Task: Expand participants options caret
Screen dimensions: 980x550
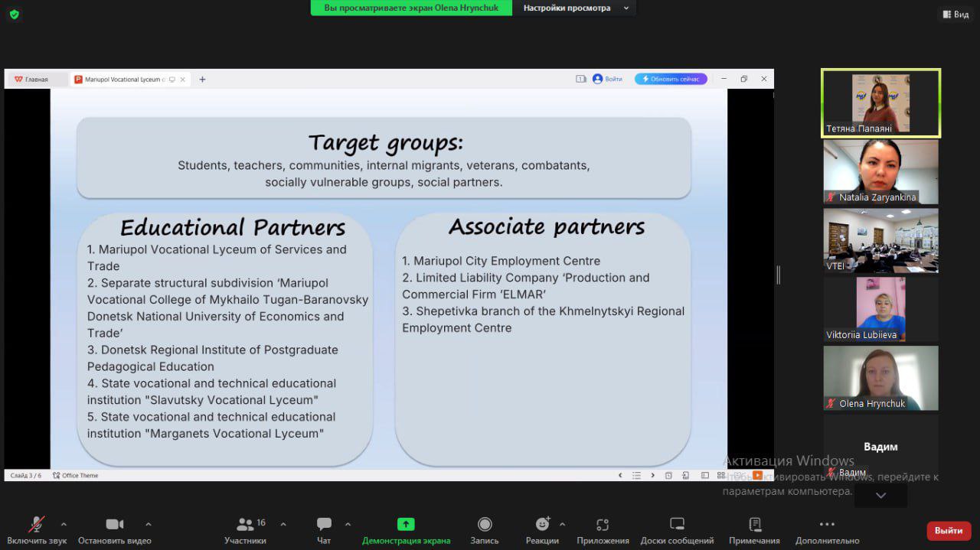Action: [283, 524]
